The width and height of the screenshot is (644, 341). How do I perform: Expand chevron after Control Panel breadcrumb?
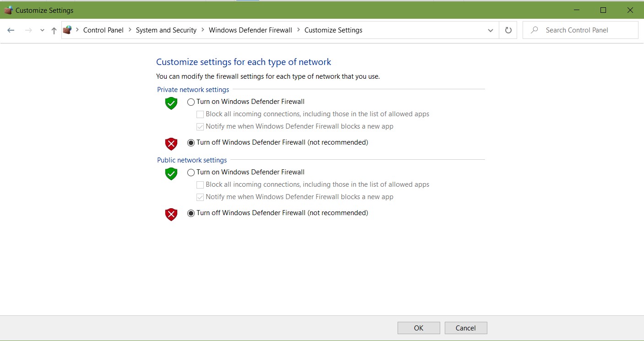coord(130,30)
